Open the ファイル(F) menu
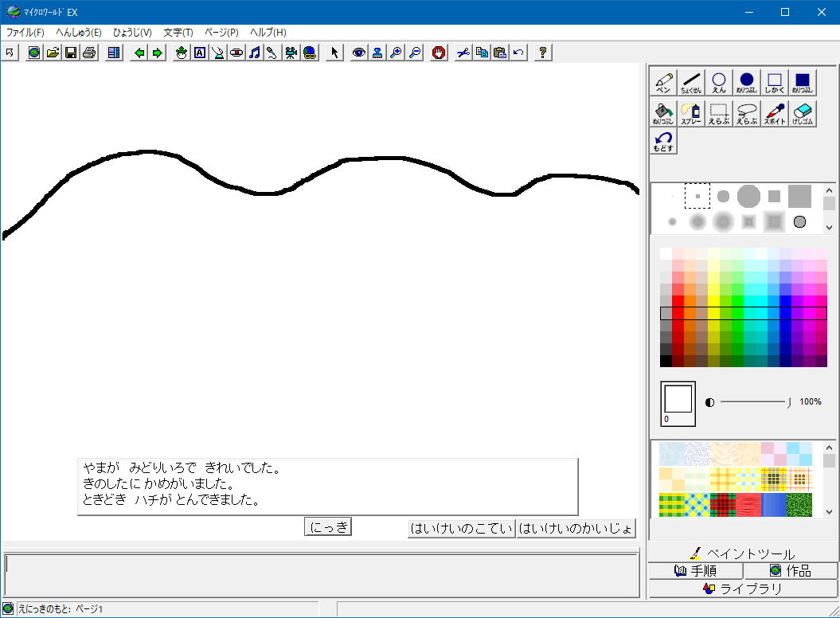 click(x=25, y=33)
